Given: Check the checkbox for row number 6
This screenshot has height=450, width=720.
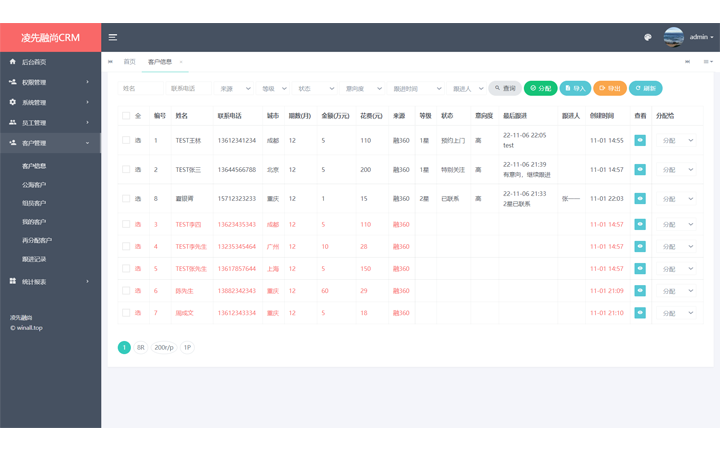Looking at the screenshot, I should 126,291.
